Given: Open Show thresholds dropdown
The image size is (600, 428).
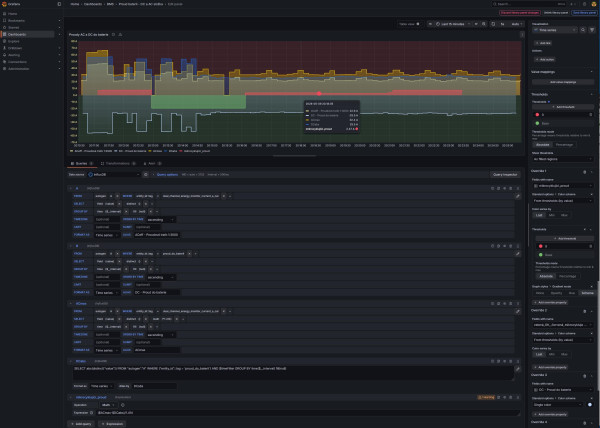Looking at the screenshot, I should [562, 159].
